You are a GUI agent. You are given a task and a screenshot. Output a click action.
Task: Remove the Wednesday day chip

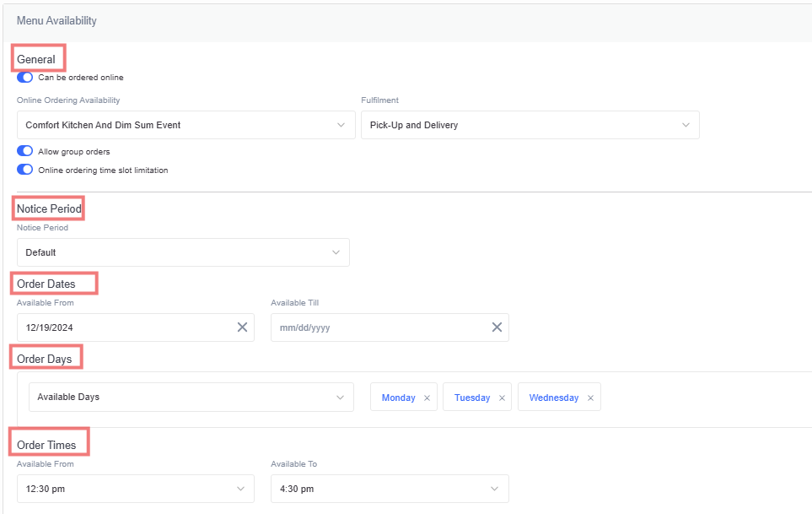pos(590,398)
